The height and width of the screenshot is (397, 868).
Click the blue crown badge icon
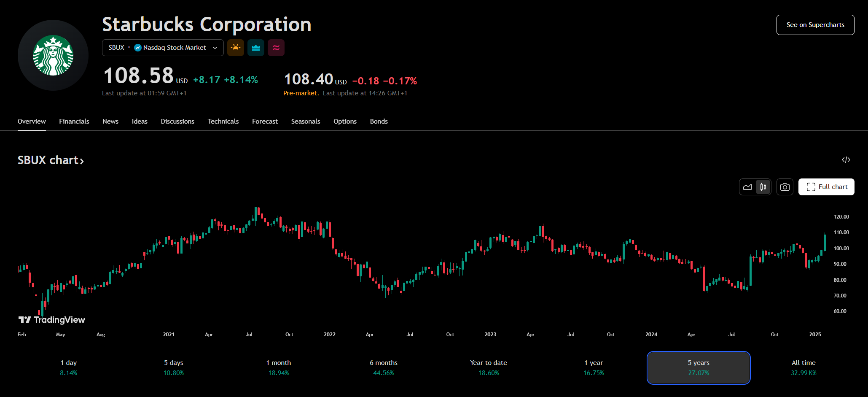(x=256, y=48)
